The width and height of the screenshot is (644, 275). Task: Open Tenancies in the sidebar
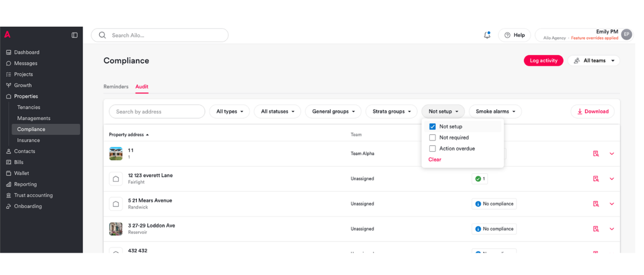[29, 107]
